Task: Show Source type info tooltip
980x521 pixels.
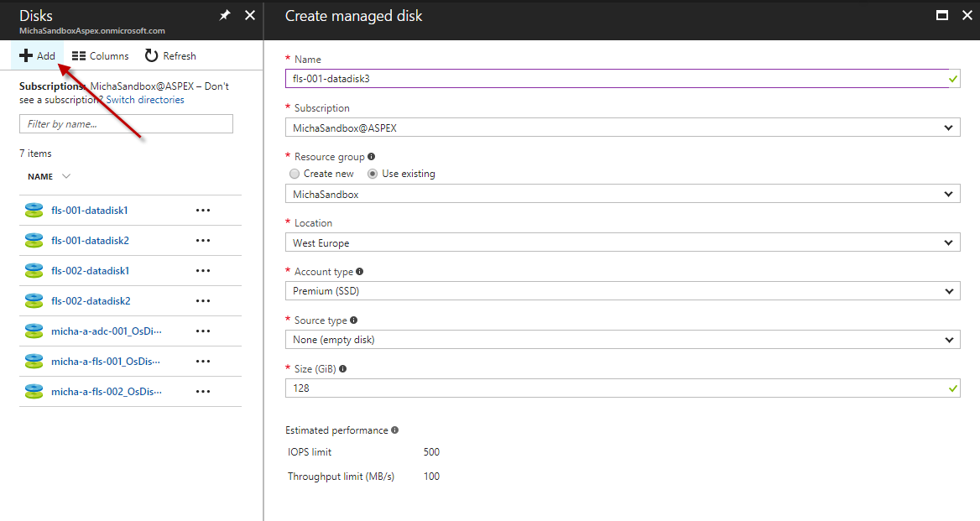Action: pos(354,320)
